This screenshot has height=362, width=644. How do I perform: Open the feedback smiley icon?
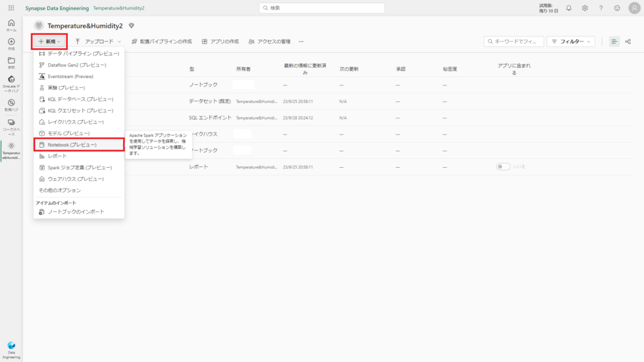pos(617,8)
